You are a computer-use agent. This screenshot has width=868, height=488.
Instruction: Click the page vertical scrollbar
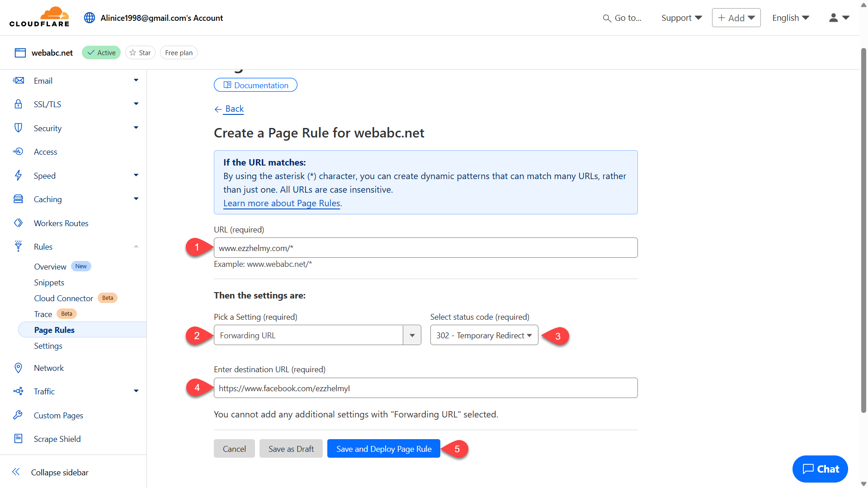point(863,226)
